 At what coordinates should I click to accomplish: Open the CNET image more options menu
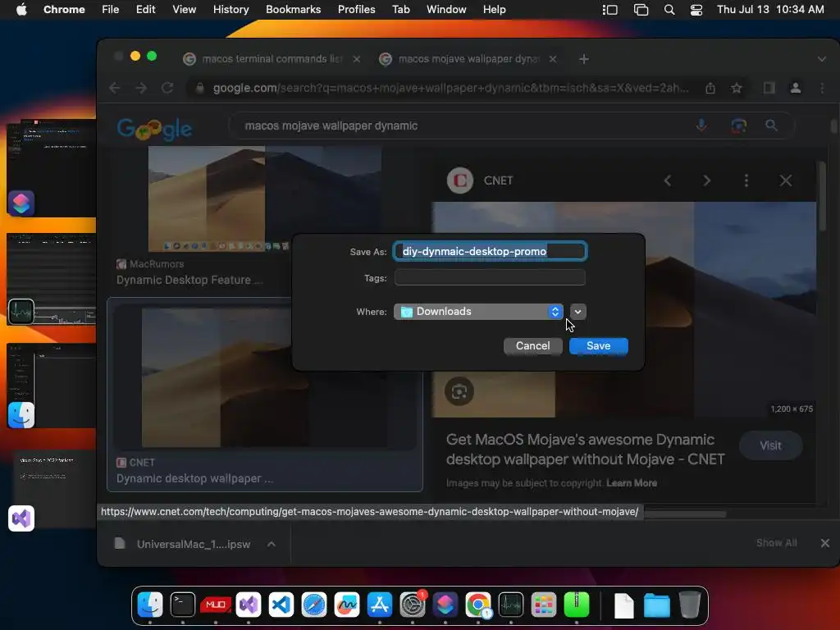pos(746,180)
